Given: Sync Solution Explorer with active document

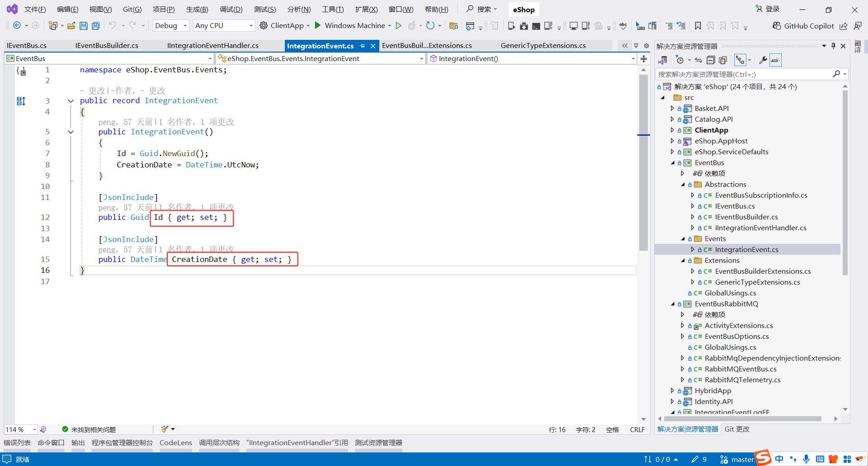Looking at the screenshot, I should click(x=698, y=60).
